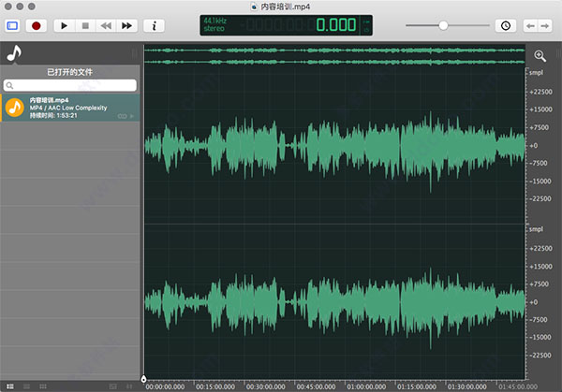Click the 01:30:00.000 timeline mark
Screen dimensions: 562x392
[467, 386]
